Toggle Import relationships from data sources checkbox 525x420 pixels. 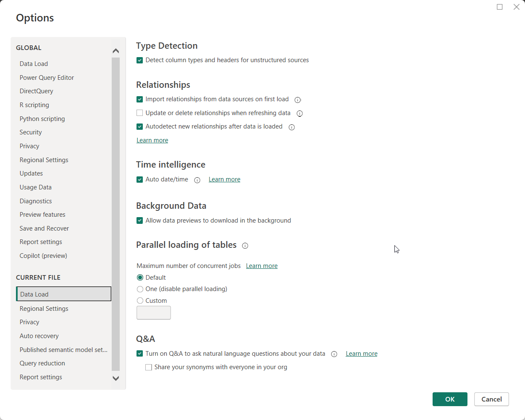[x=140, y=100]
